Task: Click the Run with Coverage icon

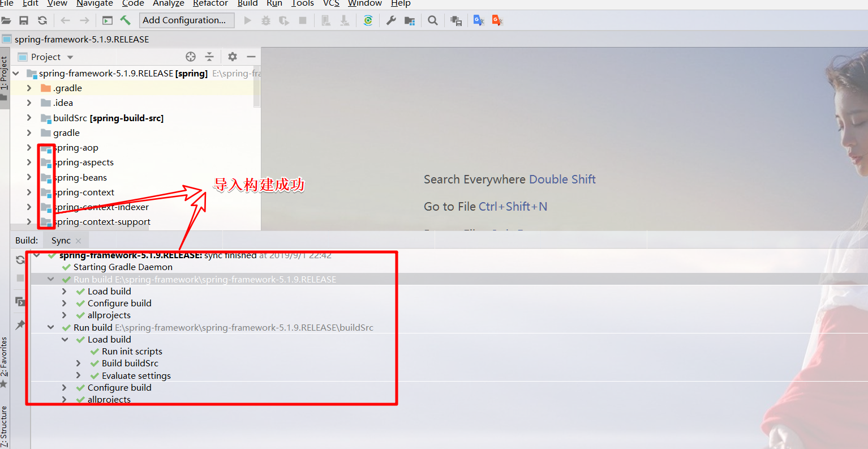Action: coord(284,20)
